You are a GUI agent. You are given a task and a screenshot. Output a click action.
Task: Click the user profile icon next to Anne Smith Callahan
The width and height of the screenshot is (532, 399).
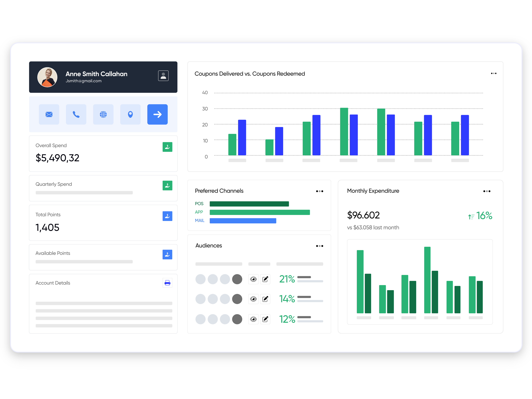[x=163, y=75]
